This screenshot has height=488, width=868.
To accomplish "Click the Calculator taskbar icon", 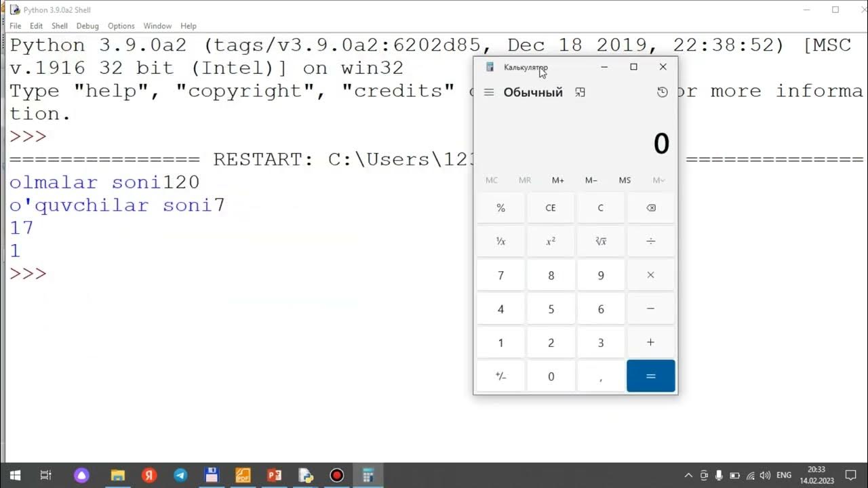I will (x=368, y=475).
